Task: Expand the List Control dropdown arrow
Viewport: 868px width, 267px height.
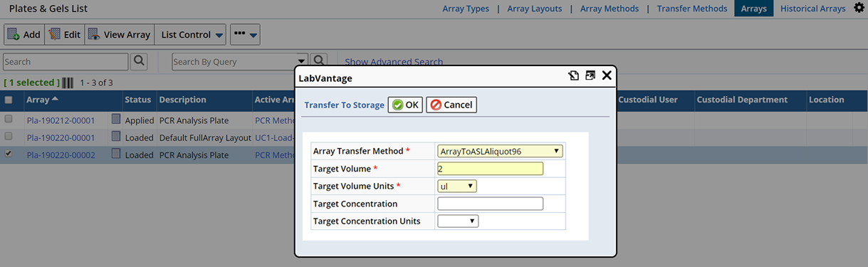Action: point(220,35)
